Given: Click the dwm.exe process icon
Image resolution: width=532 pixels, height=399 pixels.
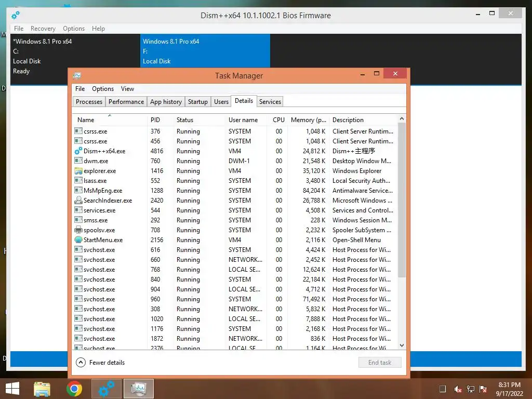Looking at the screenshot, I should point(78,161).
